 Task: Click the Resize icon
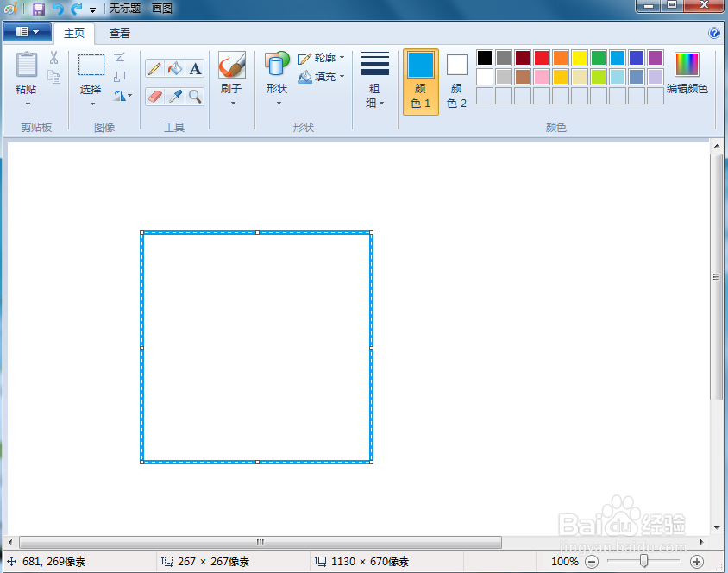pos(119,77)
